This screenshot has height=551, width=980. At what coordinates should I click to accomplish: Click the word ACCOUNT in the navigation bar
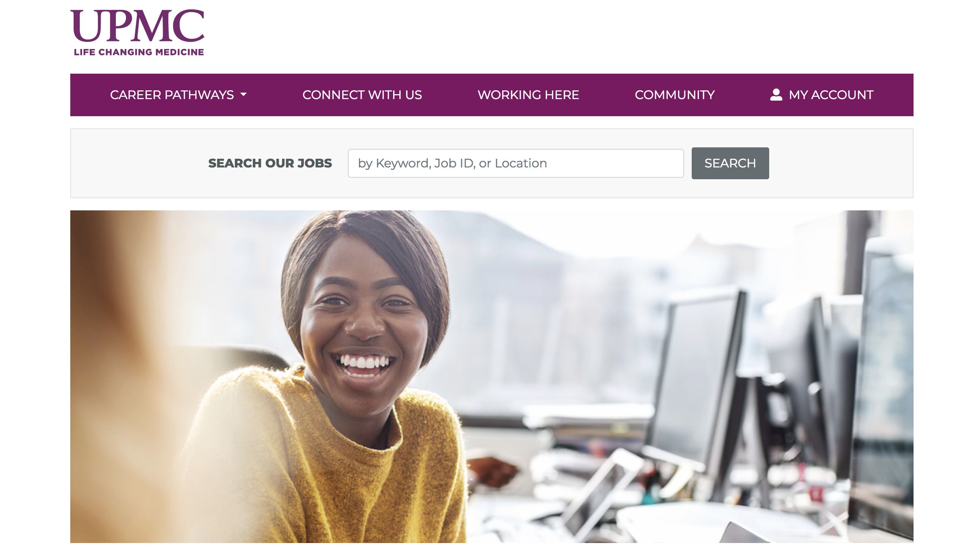(842, 95)
